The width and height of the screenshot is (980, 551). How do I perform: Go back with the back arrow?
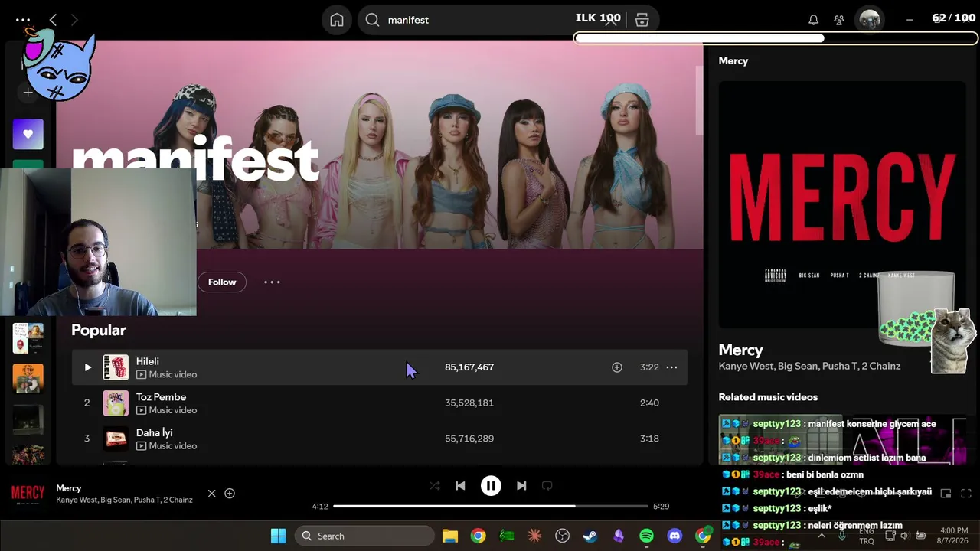[53, 20]
